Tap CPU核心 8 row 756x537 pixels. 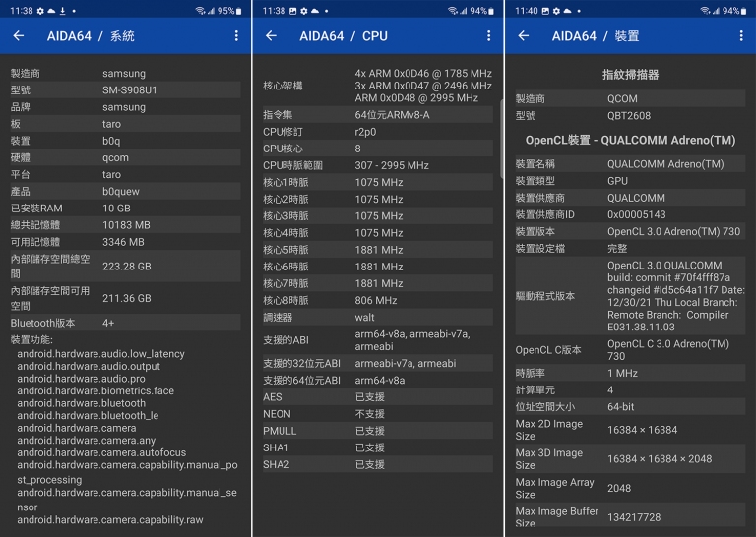coord(378,149)
